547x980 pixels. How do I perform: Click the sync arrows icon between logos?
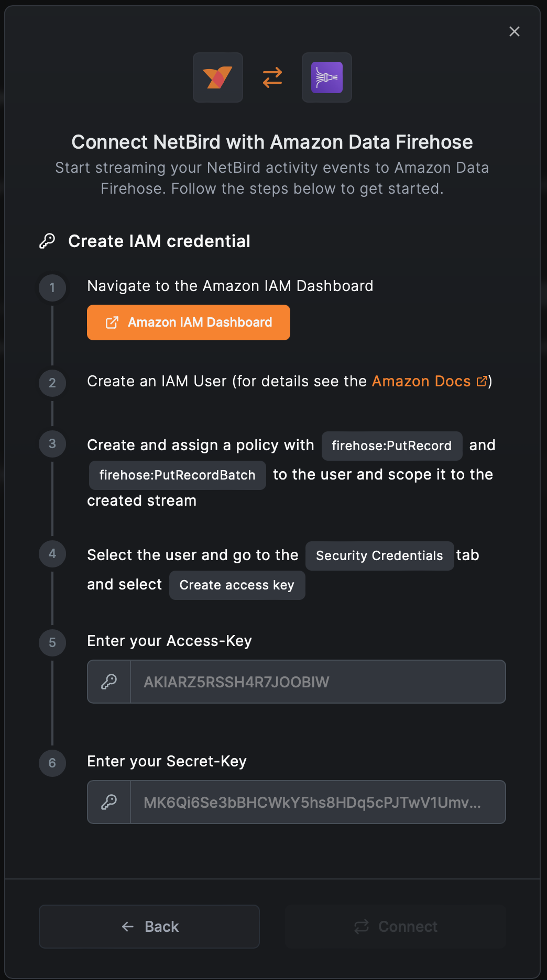(x=271, y=77)
